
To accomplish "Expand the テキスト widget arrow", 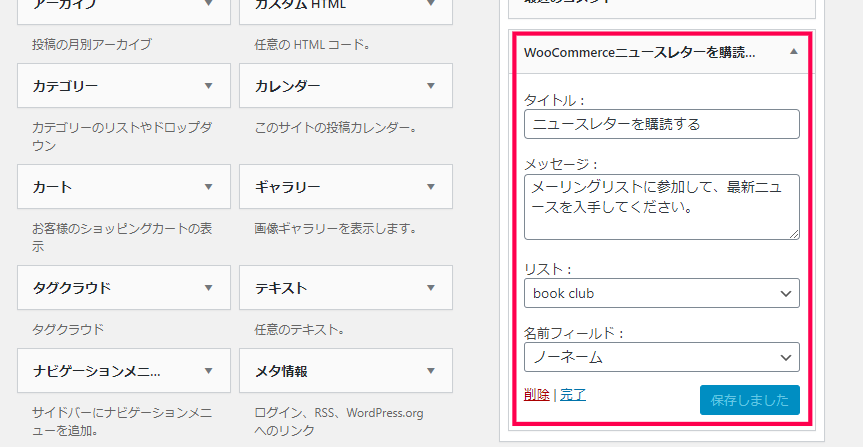I will click(x=431, y=288).
